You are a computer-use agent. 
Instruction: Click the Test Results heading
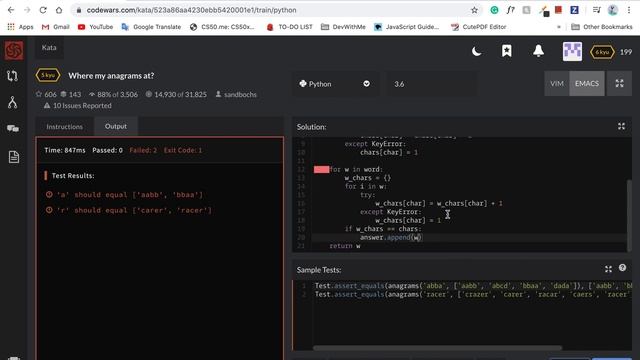point(73,176)
